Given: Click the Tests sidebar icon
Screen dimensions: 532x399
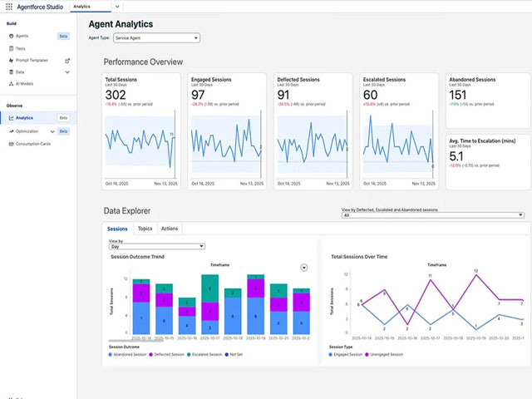Looking at the screenshot, I should (11, 48).
